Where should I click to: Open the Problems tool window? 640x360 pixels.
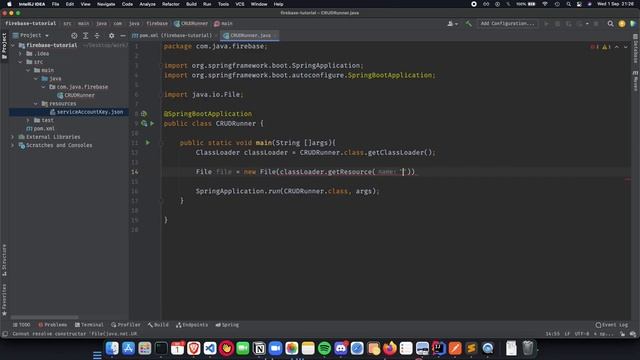[x=53, y=325]
